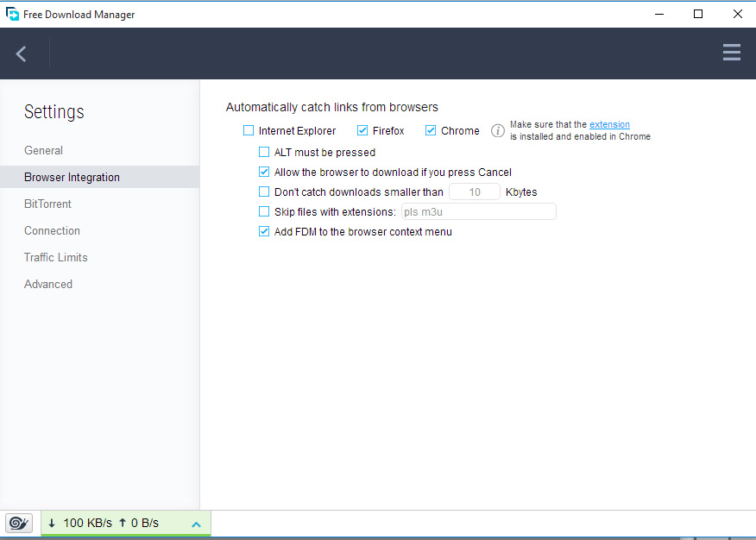This screenshot has width=756, height=540.
Task: Open the hamburger menu icon
Action: point(731,53)
